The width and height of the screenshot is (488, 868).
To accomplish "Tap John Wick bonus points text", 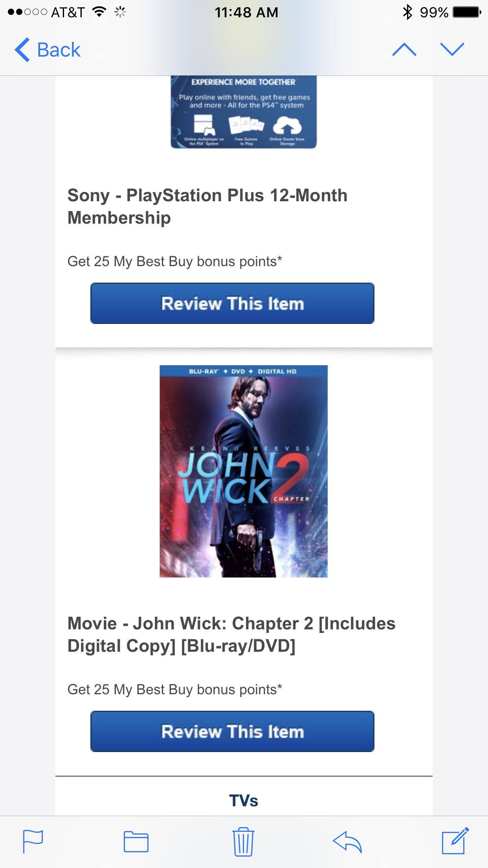I will coord(175,689).
